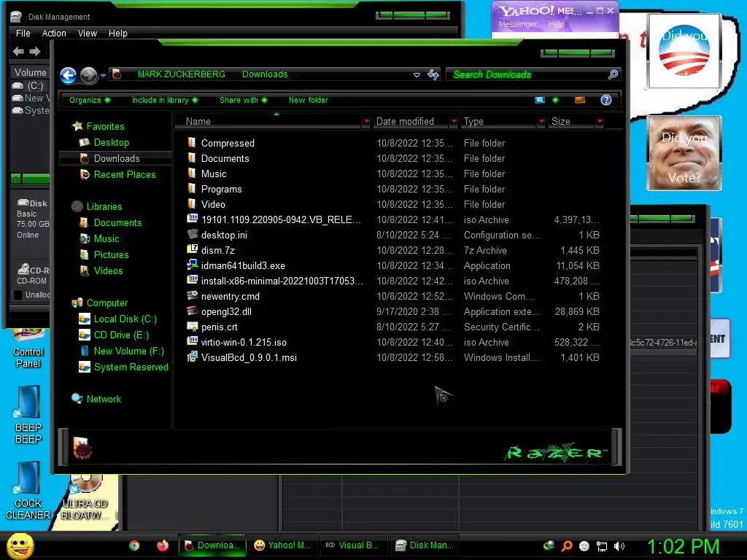Image resolution: width=747 pixels, height=560 pixels.
Task: Open Help menu in Disk Management
Action: pos(117,34)
